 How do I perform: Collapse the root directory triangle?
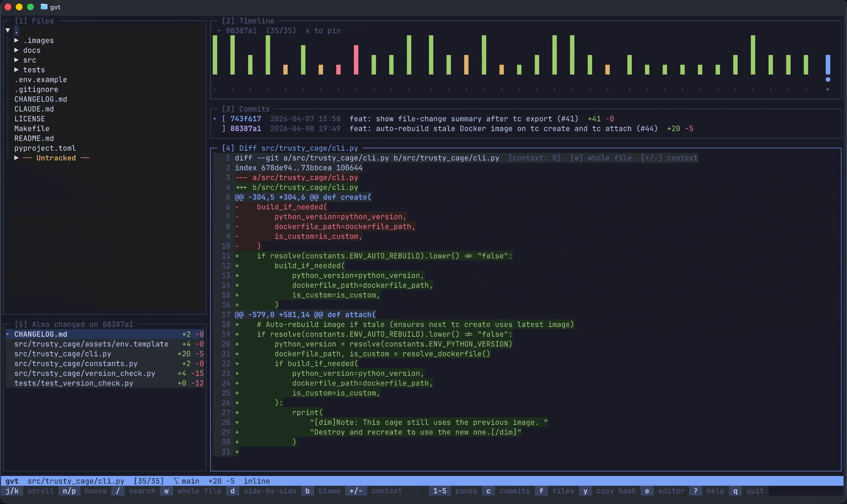8,30
